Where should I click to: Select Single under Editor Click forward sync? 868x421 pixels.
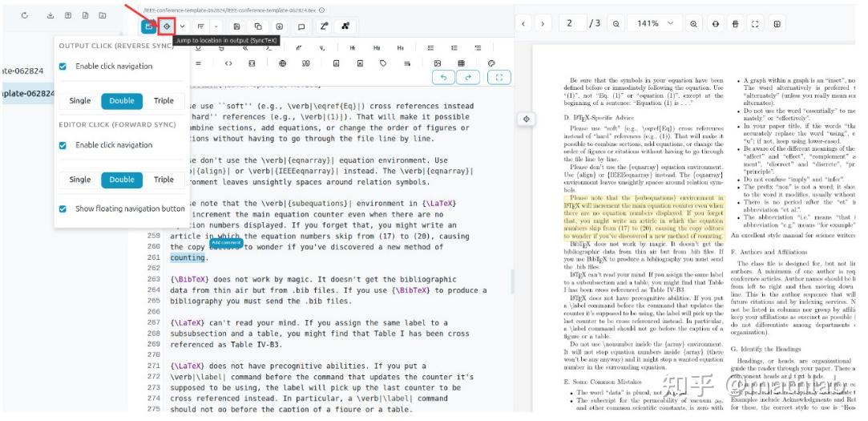pos(79,180)
